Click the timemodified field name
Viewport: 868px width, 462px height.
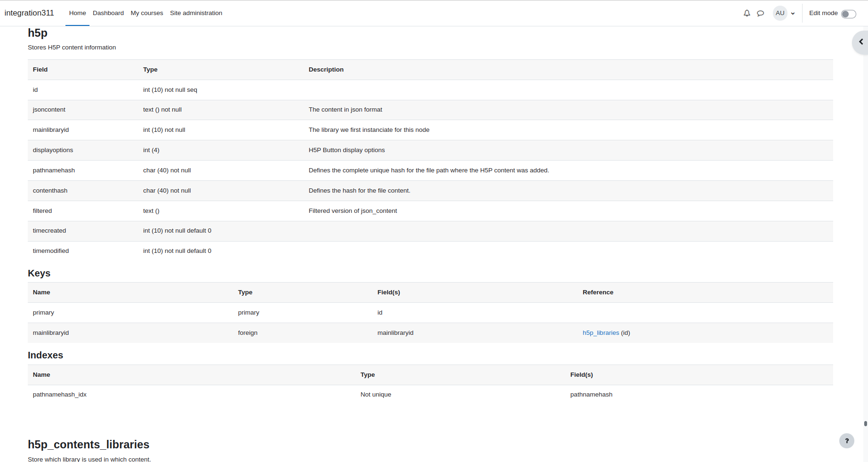[51, 251]
